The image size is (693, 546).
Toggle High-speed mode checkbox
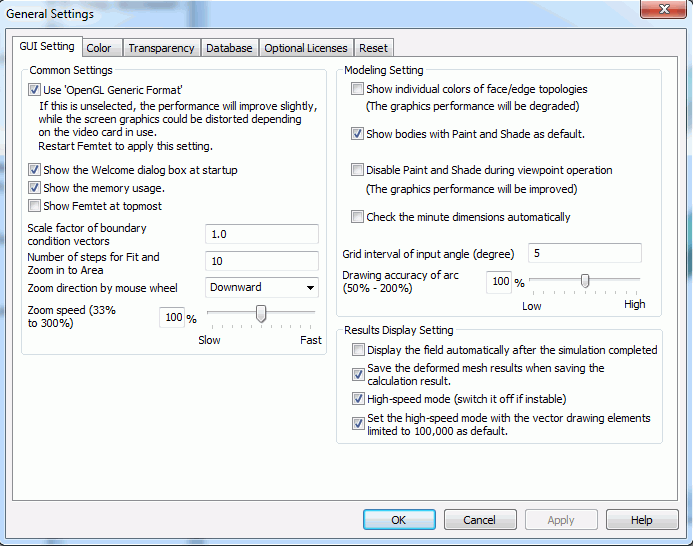pos(359,399)
